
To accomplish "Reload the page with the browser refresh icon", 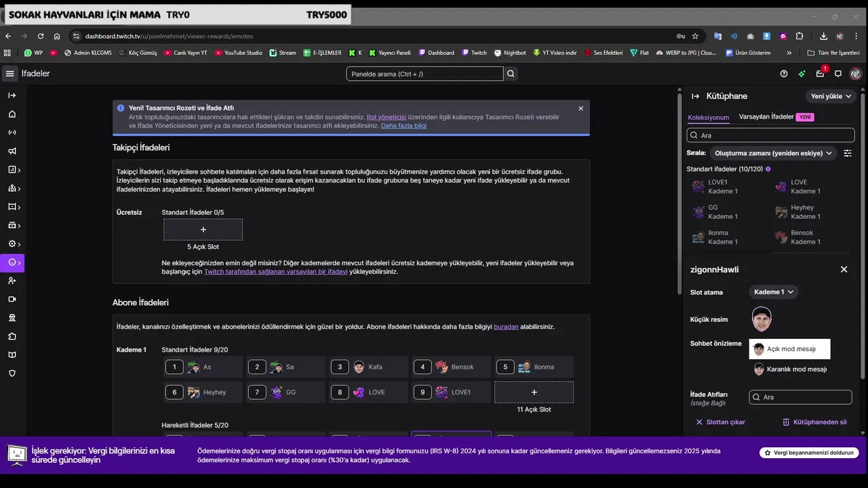I will coord(41,36).
